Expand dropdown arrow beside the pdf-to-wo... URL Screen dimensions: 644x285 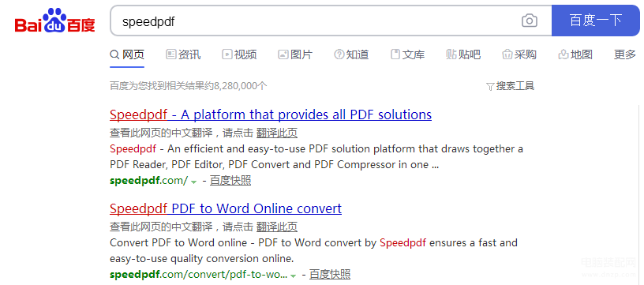click(x=294, y=276)
